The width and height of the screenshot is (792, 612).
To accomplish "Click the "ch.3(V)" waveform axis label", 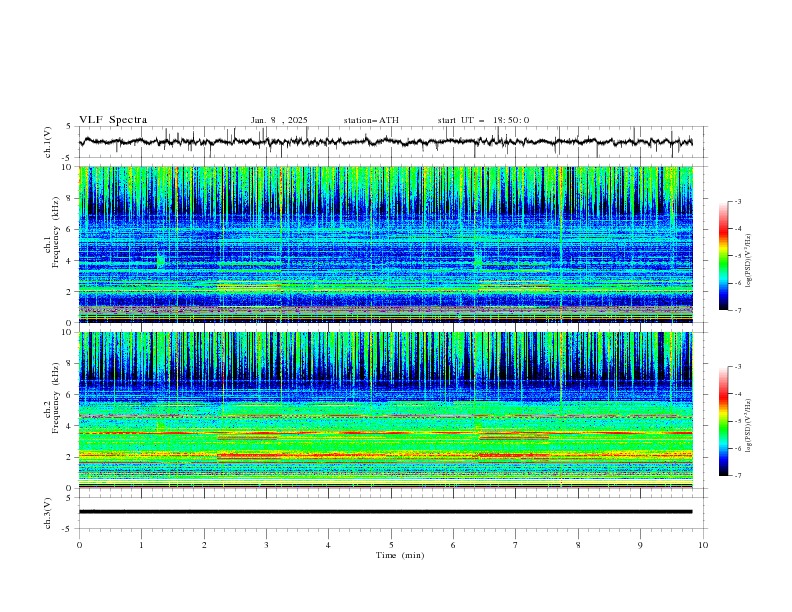I will coord(48,513).
